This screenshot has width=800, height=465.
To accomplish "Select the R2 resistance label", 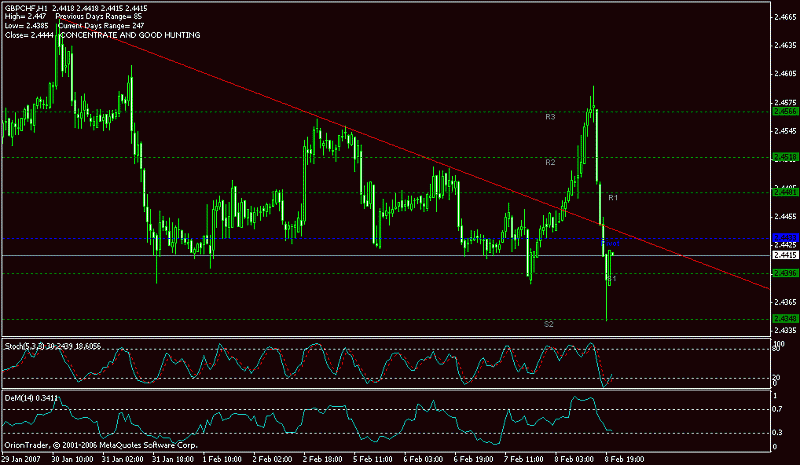I will pyautogui.click(x=550, y=162).
